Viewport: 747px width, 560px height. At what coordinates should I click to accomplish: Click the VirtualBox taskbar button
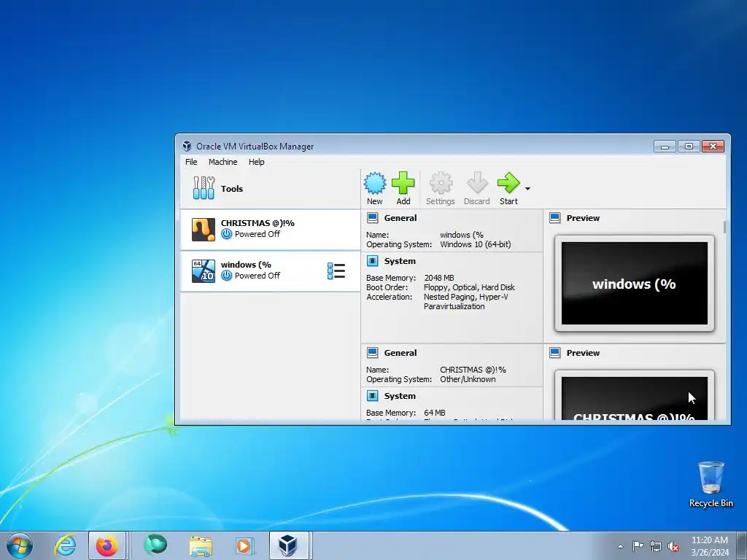tap(290, 545)
